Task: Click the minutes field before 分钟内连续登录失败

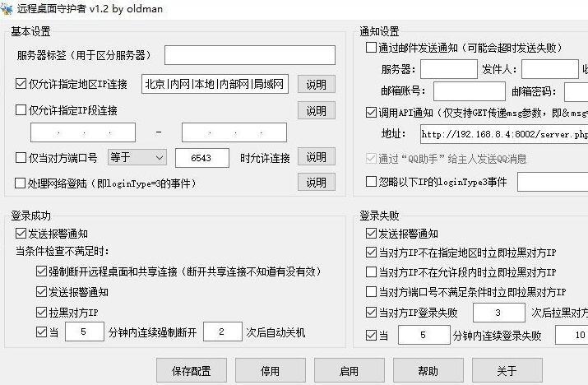Action: tap(424, 335)
